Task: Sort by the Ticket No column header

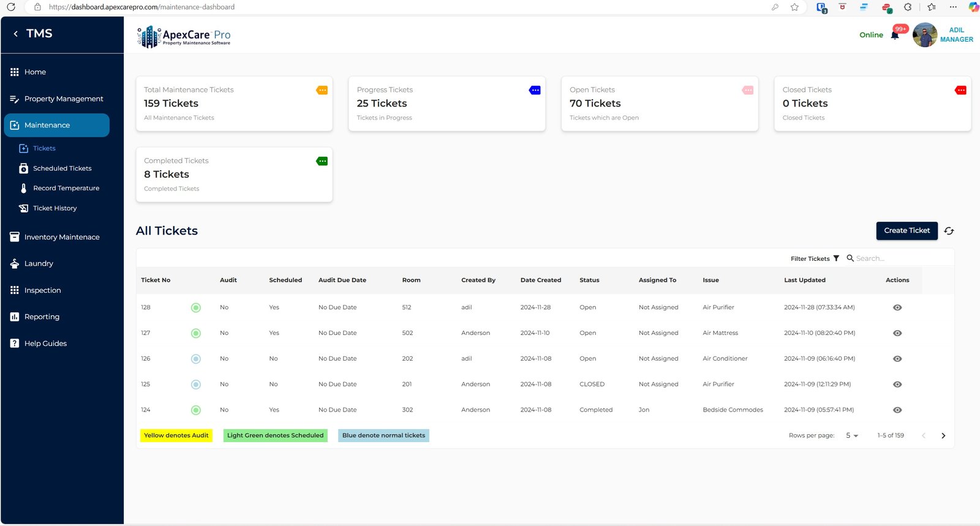Action: pyautogui.click(x=156, y=280)
